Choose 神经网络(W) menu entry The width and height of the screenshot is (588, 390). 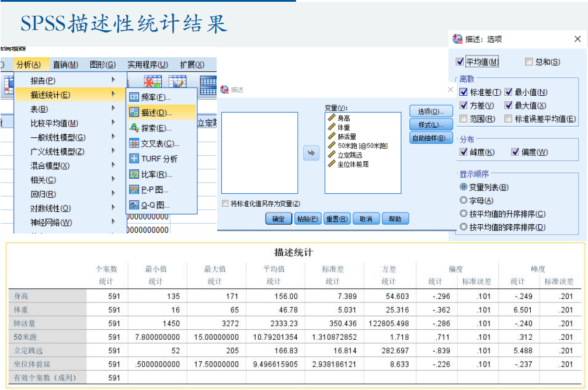pyautogui.click(x=69, y=222)
